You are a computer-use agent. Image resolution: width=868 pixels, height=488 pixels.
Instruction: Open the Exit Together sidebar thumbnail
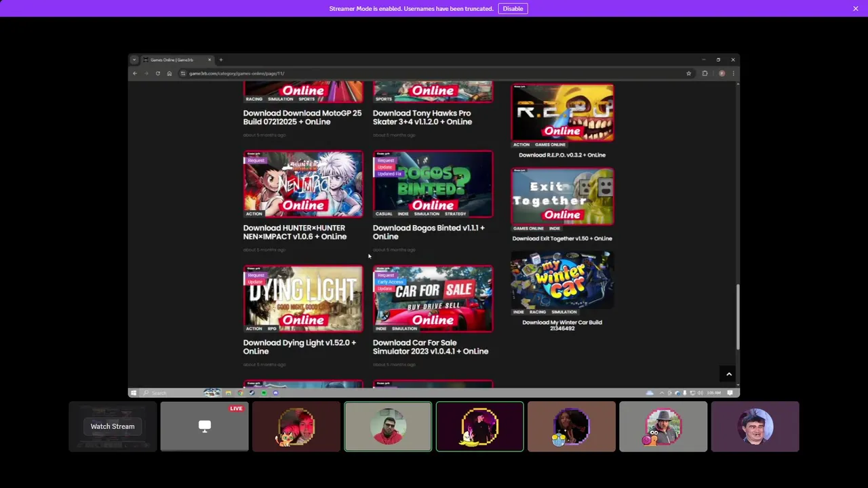click(x=562, y=197)
